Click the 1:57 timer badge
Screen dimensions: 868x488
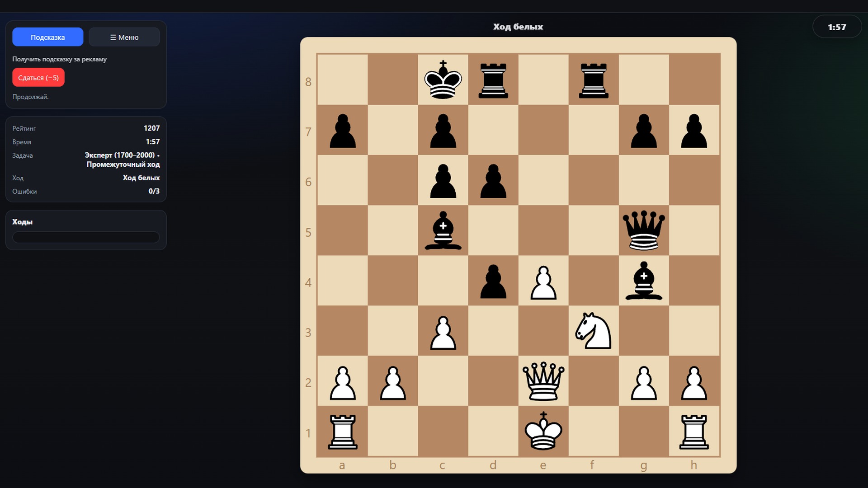pyautogui.click(x=836, y=27)
